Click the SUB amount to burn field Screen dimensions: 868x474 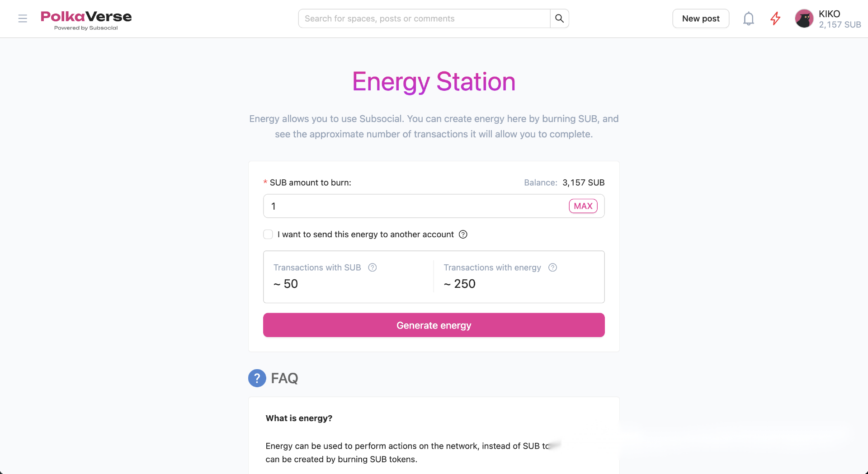(416, 206)
